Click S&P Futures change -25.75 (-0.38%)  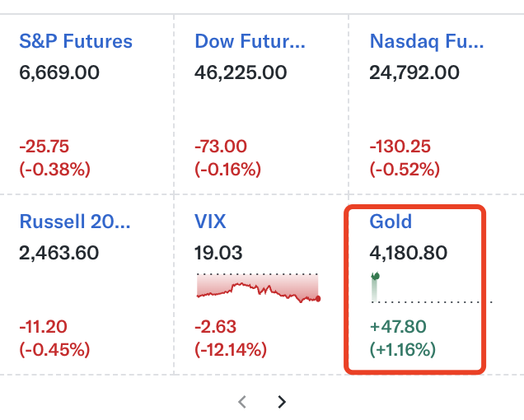(x=54, y=158)
